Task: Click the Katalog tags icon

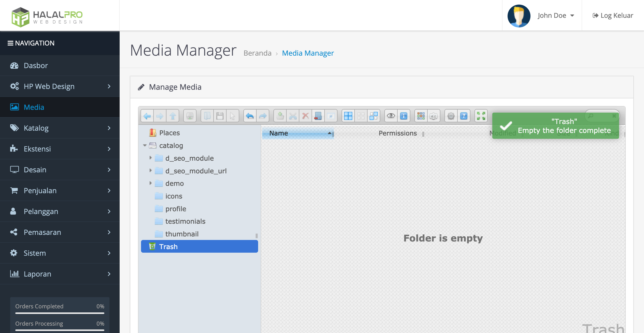Action: point(14,128)
